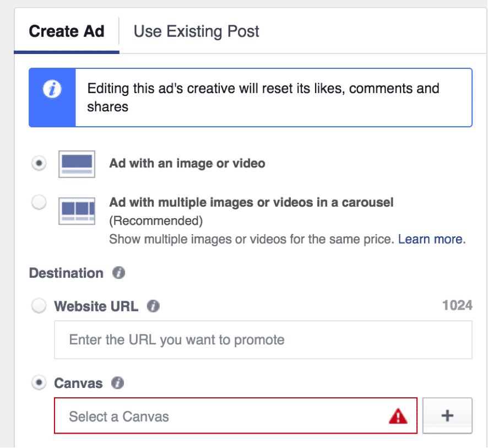Viewport: 488px width, 448px height.
Task: Open the Use Existing Post tab
Action: 196,31
